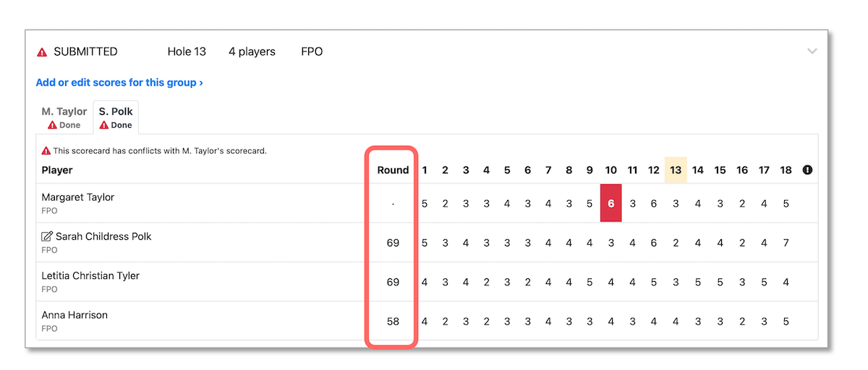
Task: Click the edit pencil icon beside Sarah Childress Polk
Action: click(47, 236)
